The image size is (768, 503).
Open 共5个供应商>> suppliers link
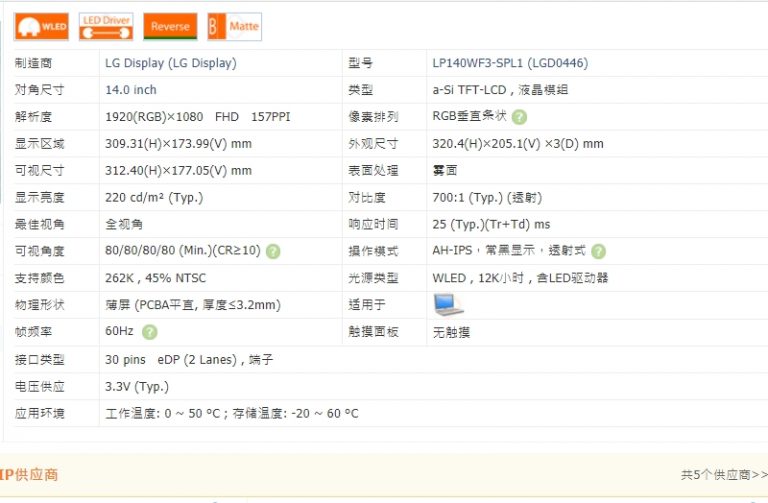point(724,475)
